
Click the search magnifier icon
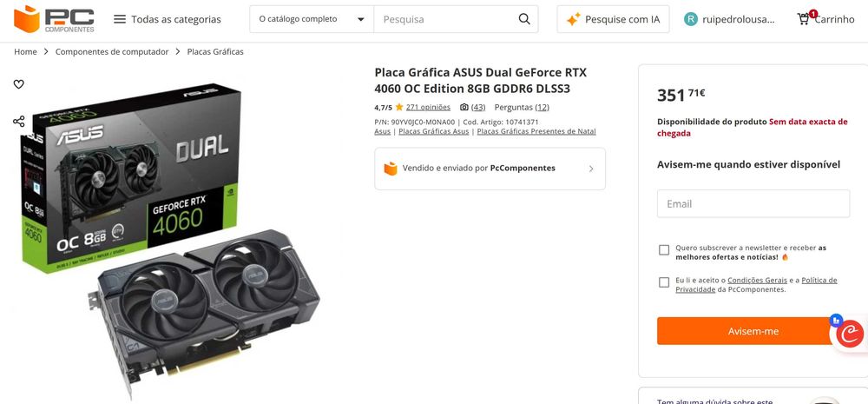524,19
